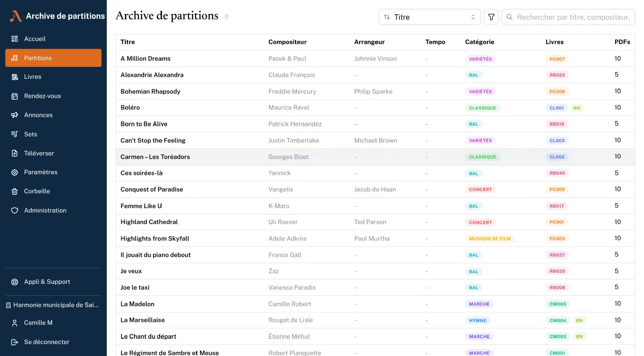644x356 pixels.
Task: Go to Rendez-vous in the sidebar
Action: coord(54,96)
